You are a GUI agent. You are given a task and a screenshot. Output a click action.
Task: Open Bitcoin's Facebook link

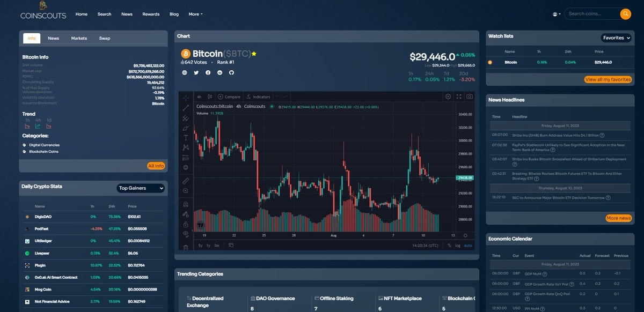click(208, 72)
